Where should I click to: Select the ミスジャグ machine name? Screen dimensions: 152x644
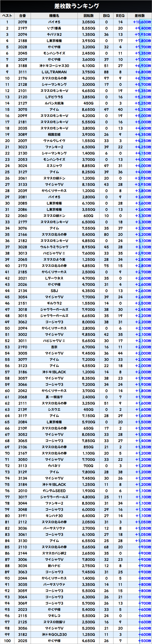click(54, 166)
